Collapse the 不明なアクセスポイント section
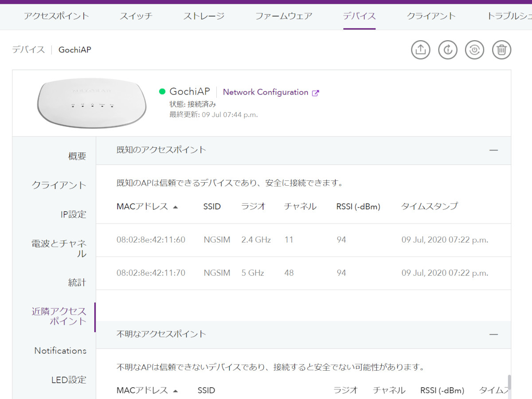The image size is (532, 399). tap(493, 334)
